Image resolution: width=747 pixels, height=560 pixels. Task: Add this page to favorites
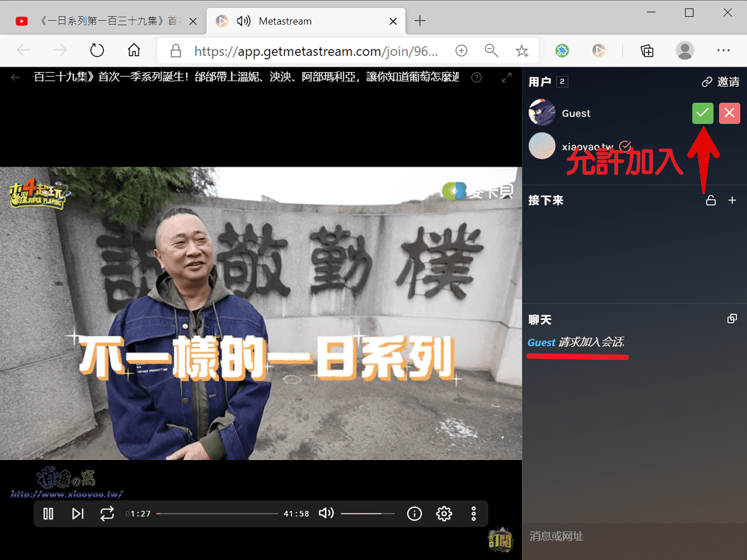pos(522,51)
